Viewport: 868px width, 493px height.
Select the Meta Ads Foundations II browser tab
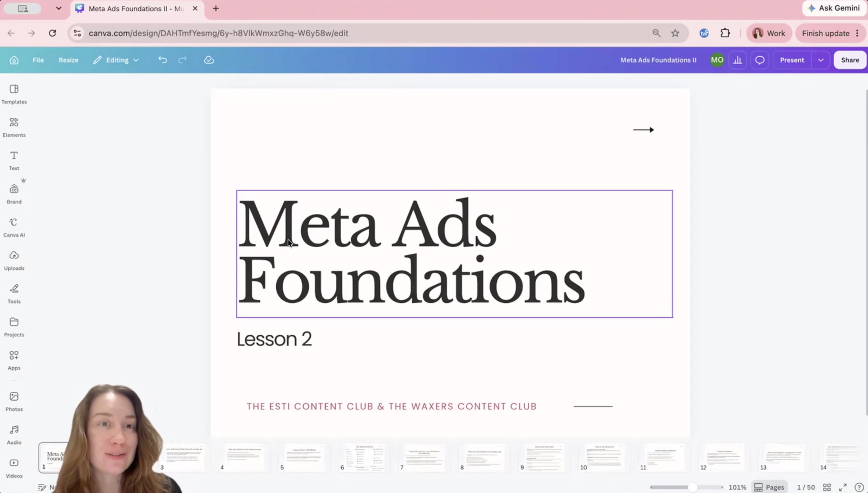137,9
